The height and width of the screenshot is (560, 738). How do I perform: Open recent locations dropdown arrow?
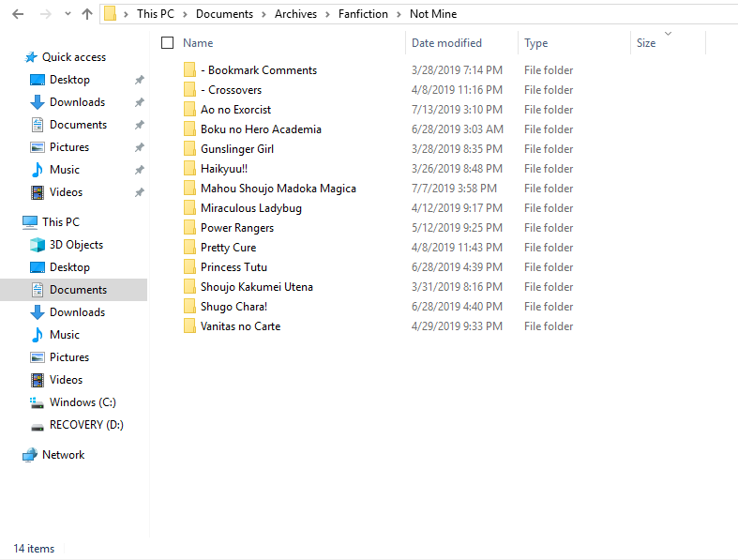(68, 14)
